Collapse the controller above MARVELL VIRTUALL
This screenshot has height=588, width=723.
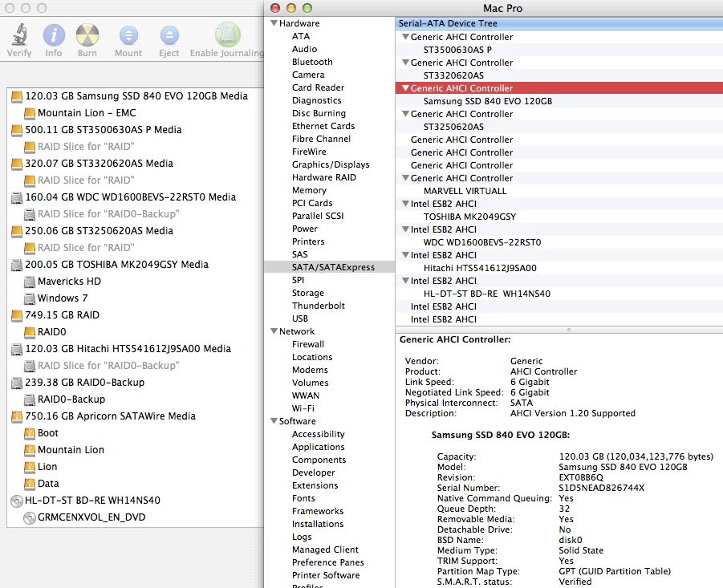pos(405,177)
